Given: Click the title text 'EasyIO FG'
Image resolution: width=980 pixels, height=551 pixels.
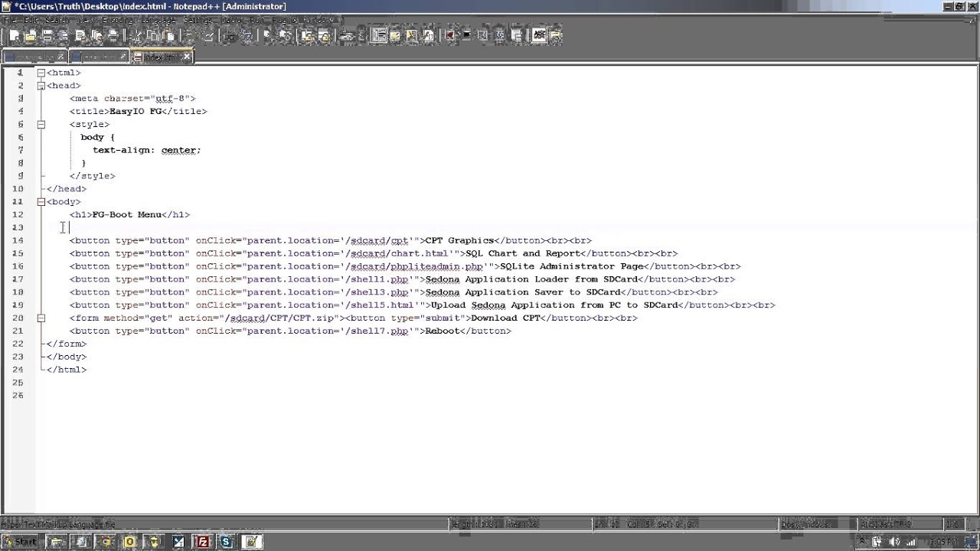Looking at the screenshot, I should coord(136,111).
